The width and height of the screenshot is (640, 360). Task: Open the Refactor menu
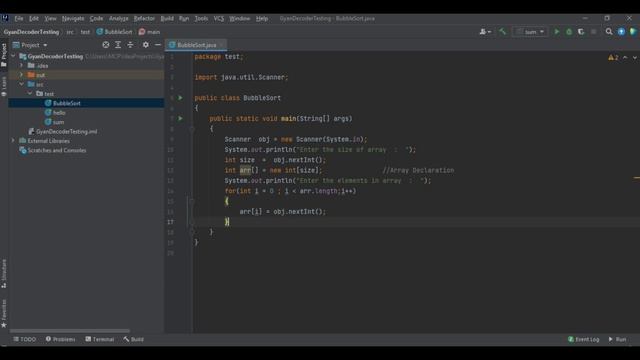tap(144, 18)
